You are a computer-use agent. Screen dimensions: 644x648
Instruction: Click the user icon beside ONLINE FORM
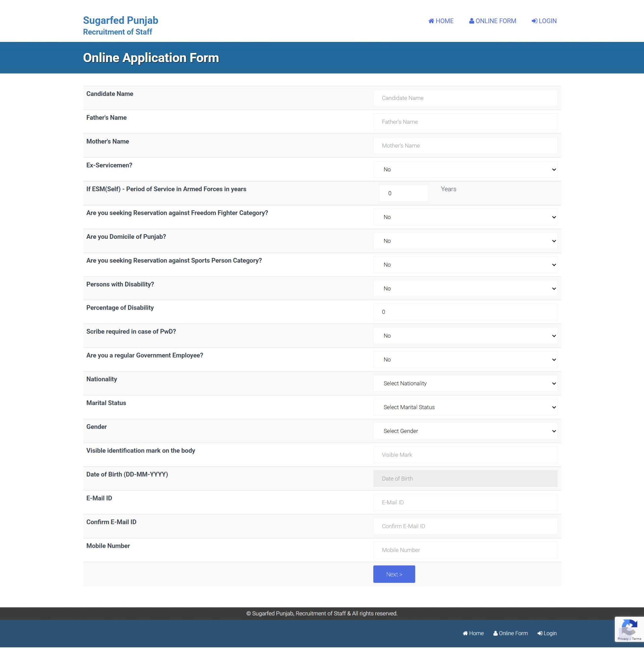point(472,21)
